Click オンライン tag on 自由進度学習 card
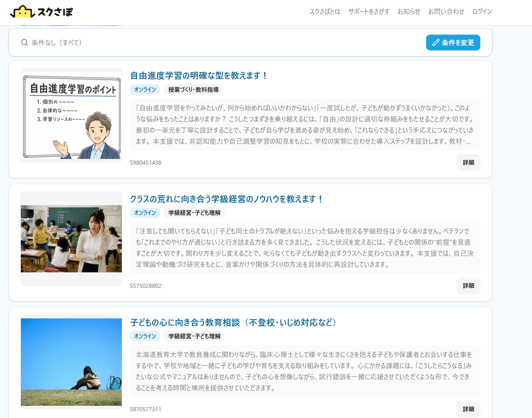Screen dimensions: 532x418 tap(145, 90)
